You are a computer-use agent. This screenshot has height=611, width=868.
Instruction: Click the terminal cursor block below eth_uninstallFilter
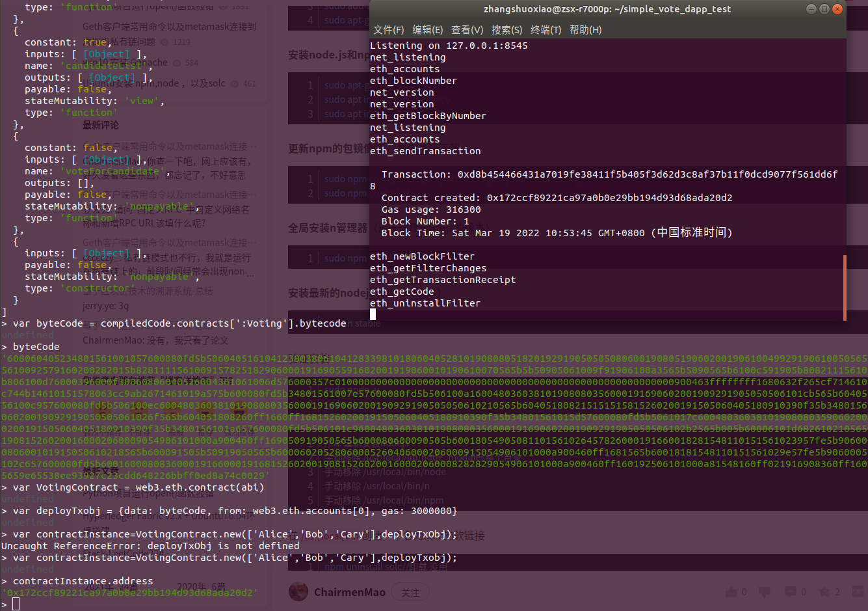(373, 314)
